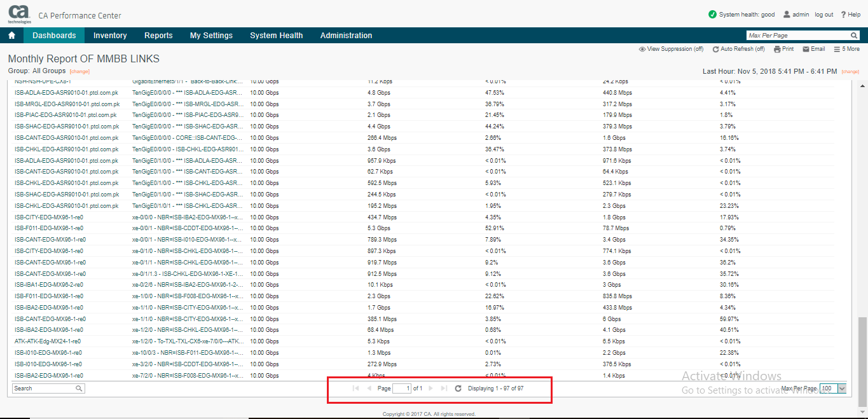Open the Inventory menu
The width and height of the screenshot is (868, 419).
pos(110,36)
